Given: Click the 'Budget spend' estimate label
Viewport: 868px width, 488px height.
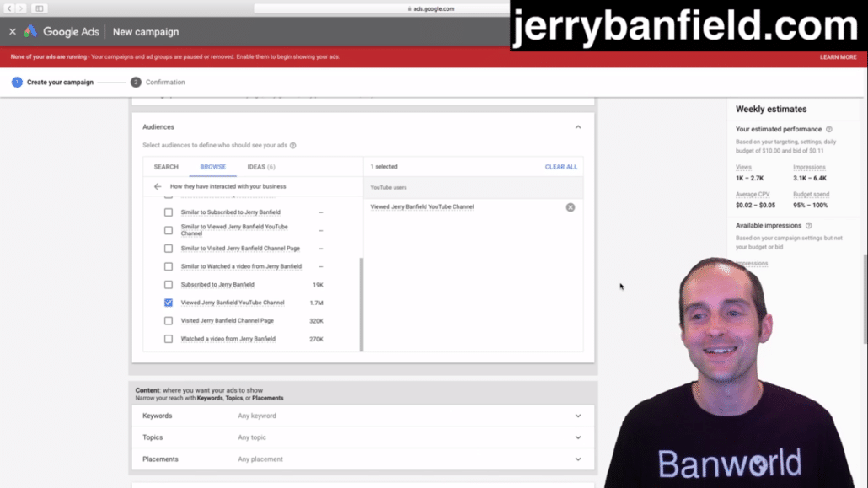Looking at the screenshot, I should coord(811,195).
